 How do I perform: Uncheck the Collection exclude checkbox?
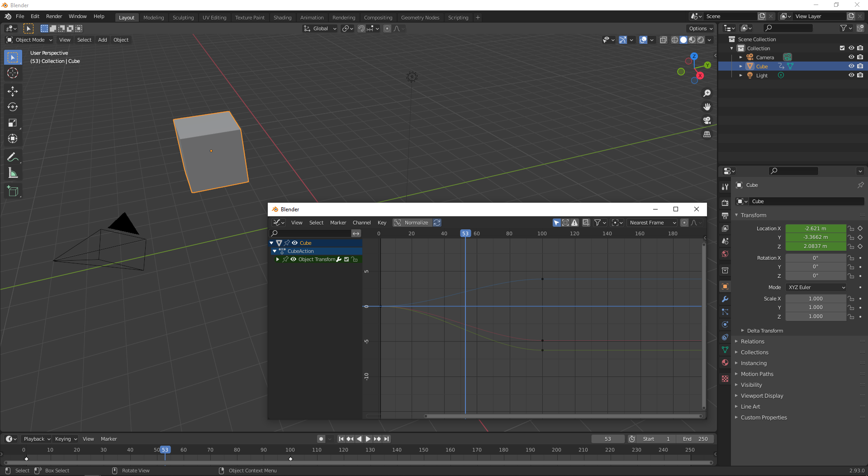(842, 48)
